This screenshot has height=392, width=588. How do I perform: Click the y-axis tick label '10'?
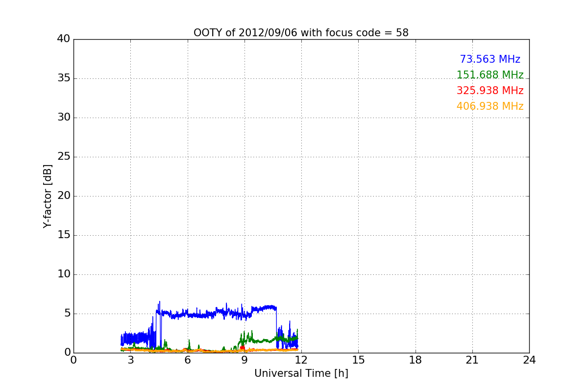click(64, 274)
